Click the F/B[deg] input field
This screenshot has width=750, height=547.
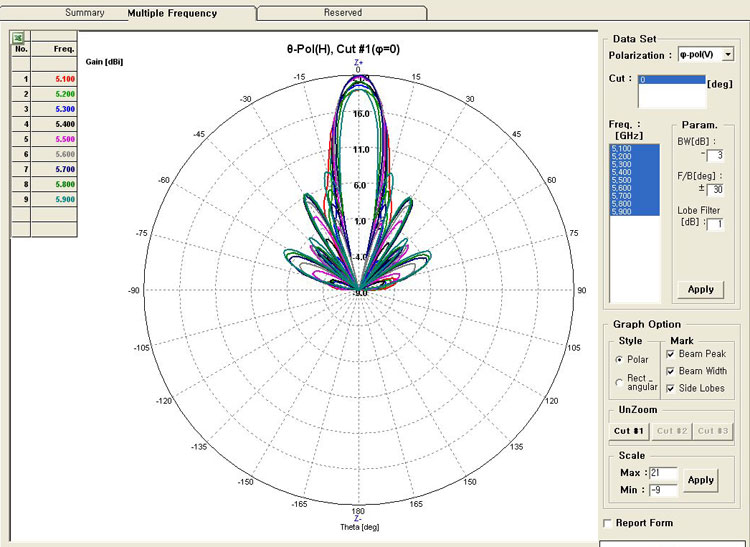tap(715, 189)
